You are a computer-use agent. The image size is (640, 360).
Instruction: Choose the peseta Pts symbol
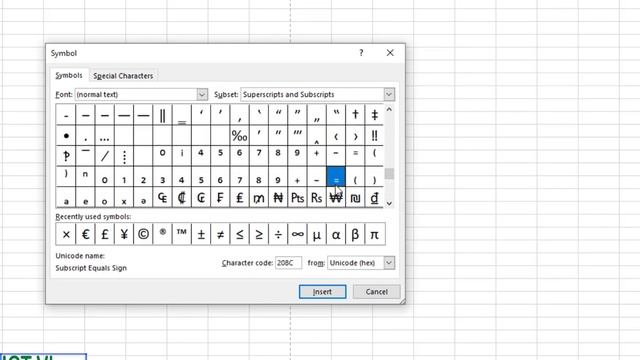pyautogui.click(x=297, y=198)
